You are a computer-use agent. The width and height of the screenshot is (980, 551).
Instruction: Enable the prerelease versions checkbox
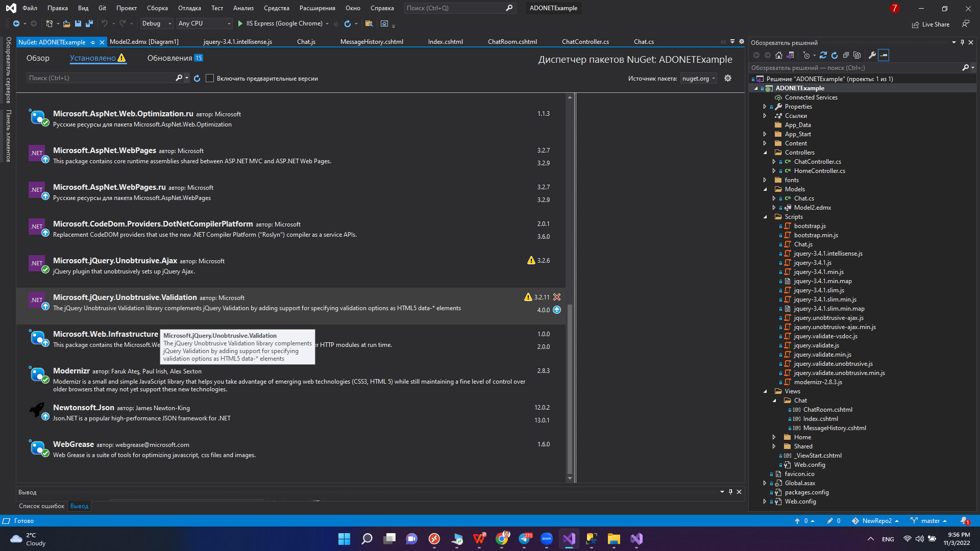(x=210, y=78)
